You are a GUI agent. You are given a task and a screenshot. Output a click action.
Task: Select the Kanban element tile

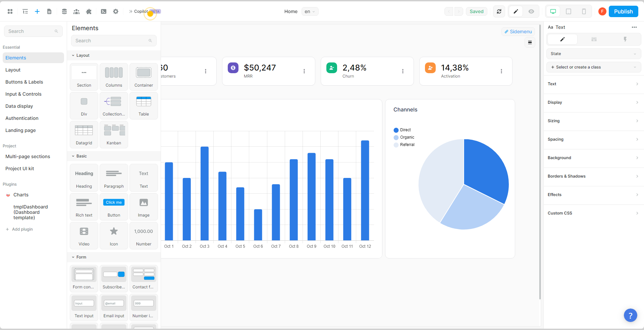pos(114,135)
